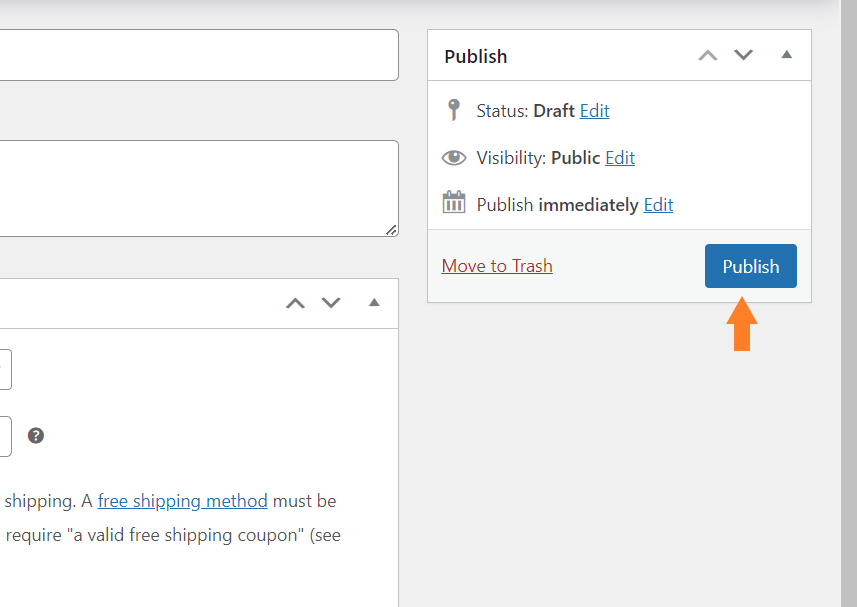The width and height of the screenshot is (857, 607).
Task: Edit the Public visibility setting
Action: pos(620,158)
